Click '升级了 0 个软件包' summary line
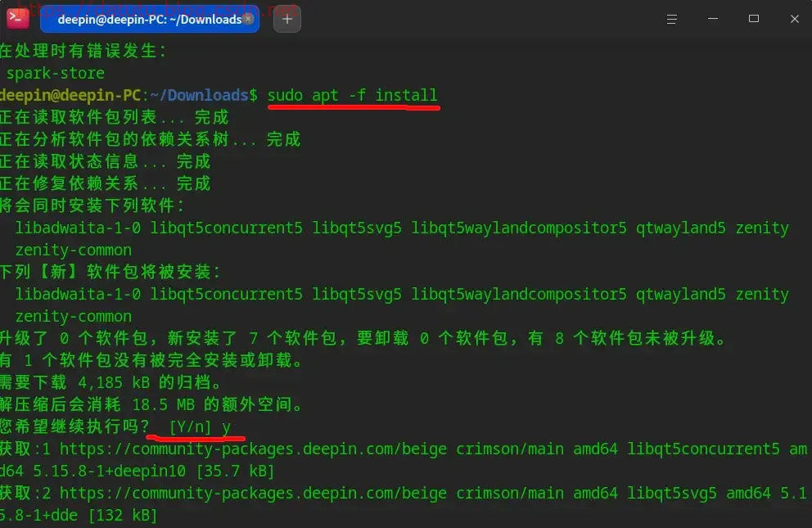 coord(363,338)
